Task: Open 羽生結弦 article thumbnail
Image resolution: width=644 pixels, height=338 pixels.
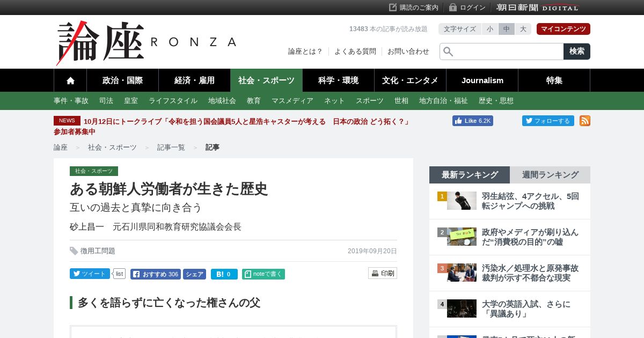Action: 462,201
